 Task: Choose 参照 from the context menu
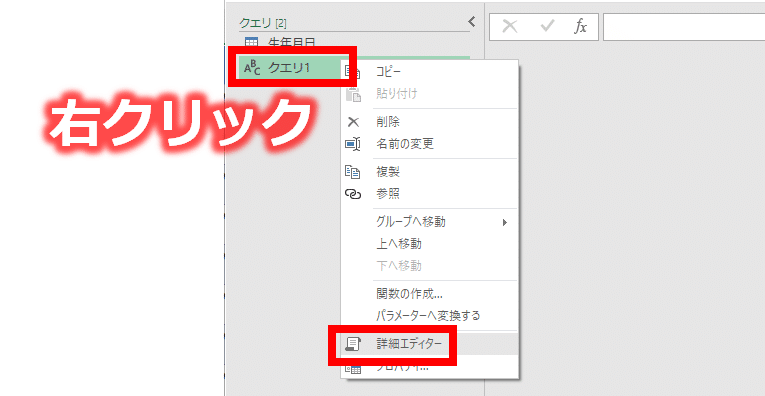tap(388, 194)
